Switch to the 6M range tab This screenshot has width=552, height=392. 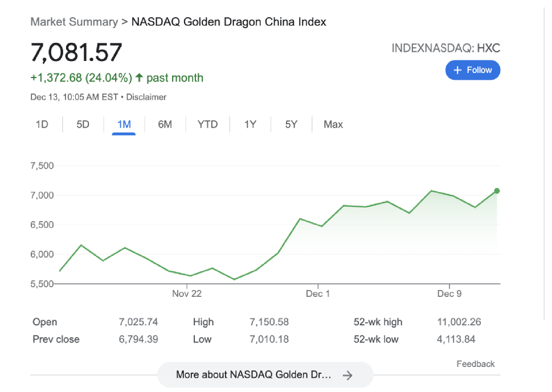click(x=165, y=124)
